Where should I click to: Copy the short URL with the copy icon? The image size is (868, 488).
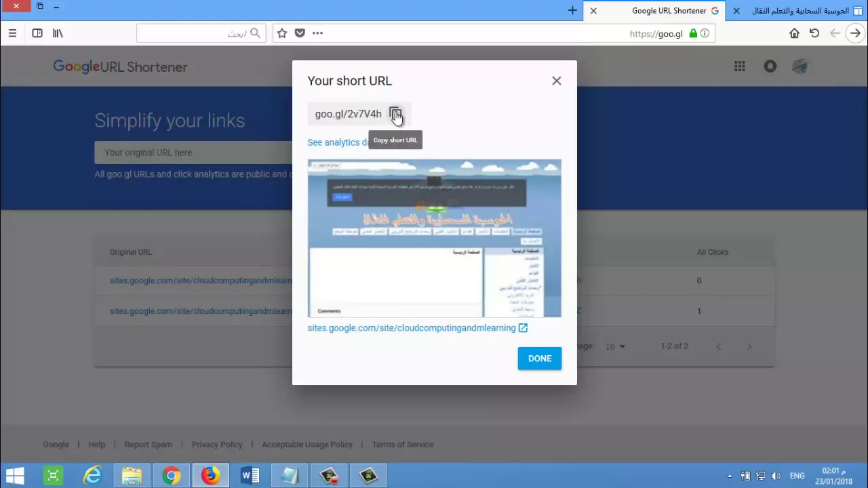point(395,114)
